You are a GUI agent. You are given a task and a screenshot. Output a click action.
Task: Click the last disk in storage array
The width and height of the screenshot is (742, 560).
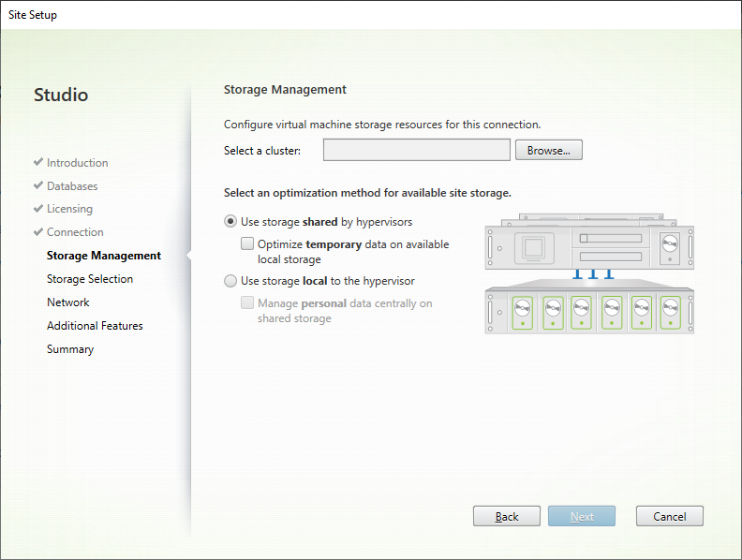671,307
